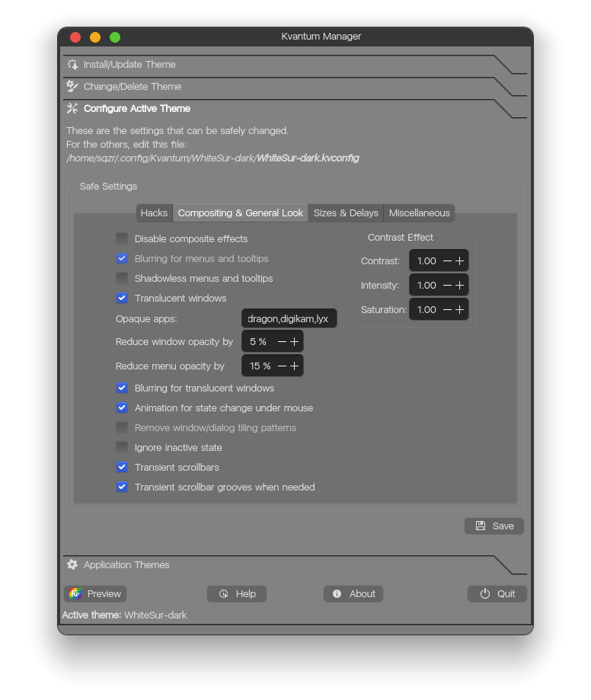The height and width of the screenshot is (700, 591).
Task: Click the Install/Update Theme download icon
Action: click(x=72, y=64)
